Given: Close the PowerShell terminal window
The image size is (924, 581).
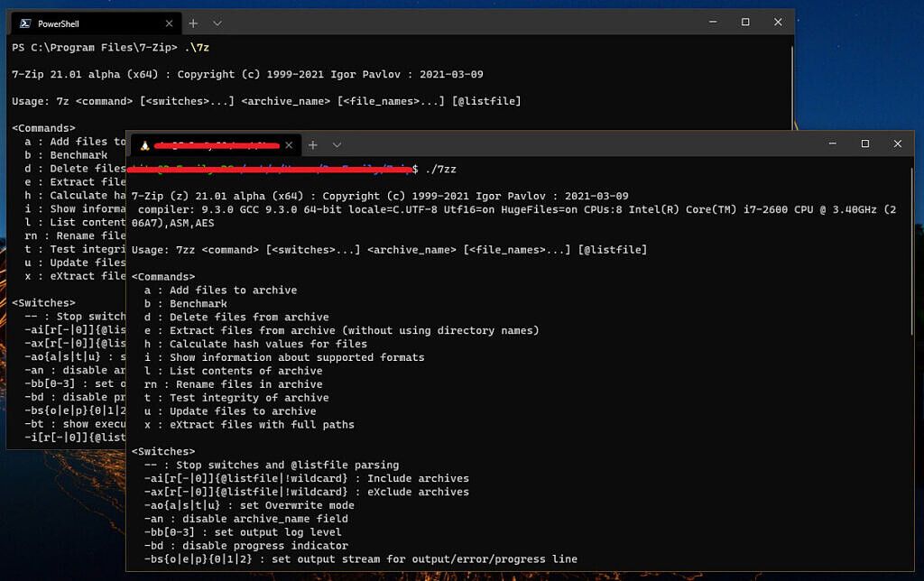Looking at the screenshot, I should pyautogui.click(x=778, y=22).
